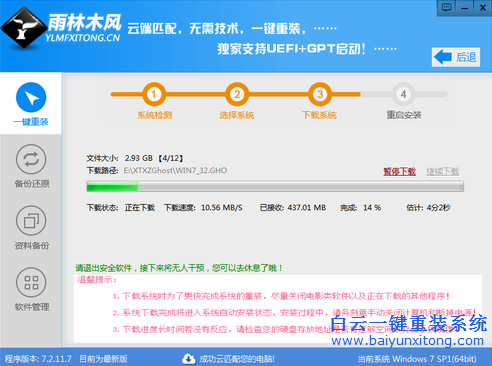
Task: Minimize the window
Action: (465, 7)
